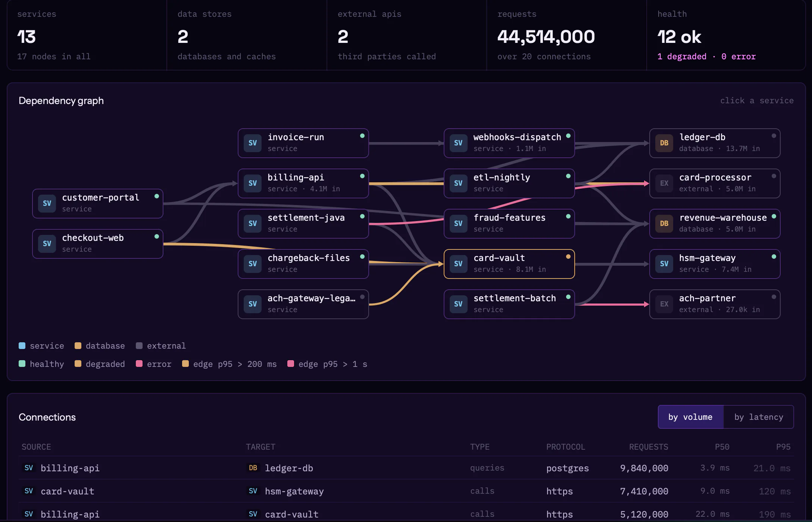
Task: Click the SV icon on invoice-run node
Action: (x=253, y=143)
